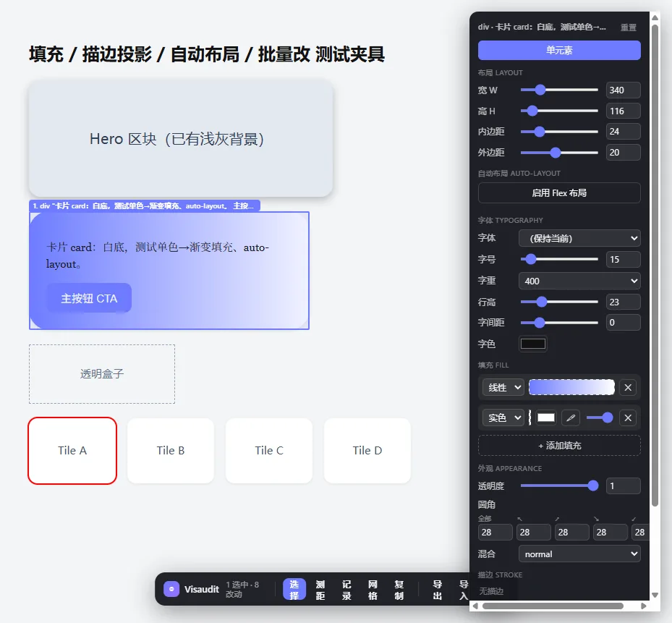This screenshot has height=623, width=672.
Task: Select the Hero 区块 block
Action: pos(180,138)
